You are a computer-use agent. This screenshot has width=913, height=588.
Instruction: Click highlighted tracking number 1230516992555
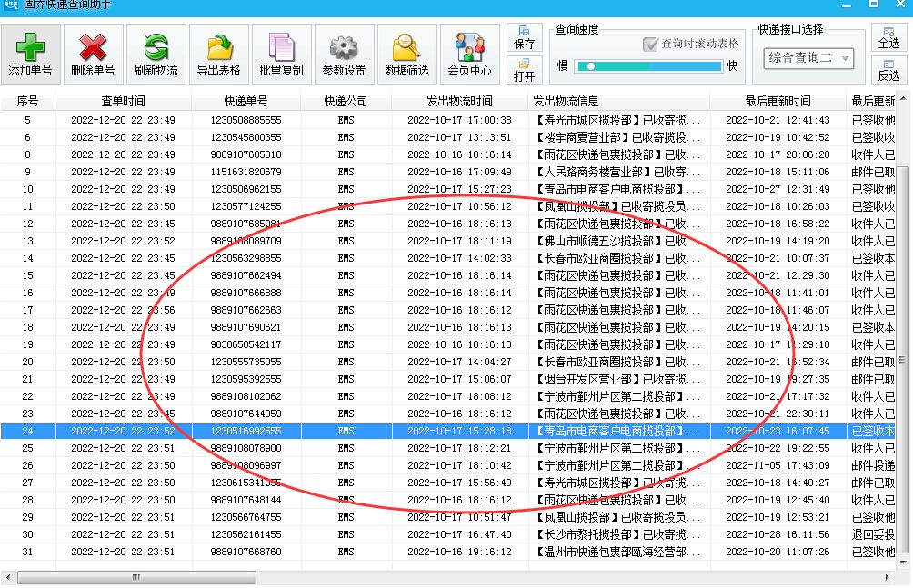(x=246, y=432)
